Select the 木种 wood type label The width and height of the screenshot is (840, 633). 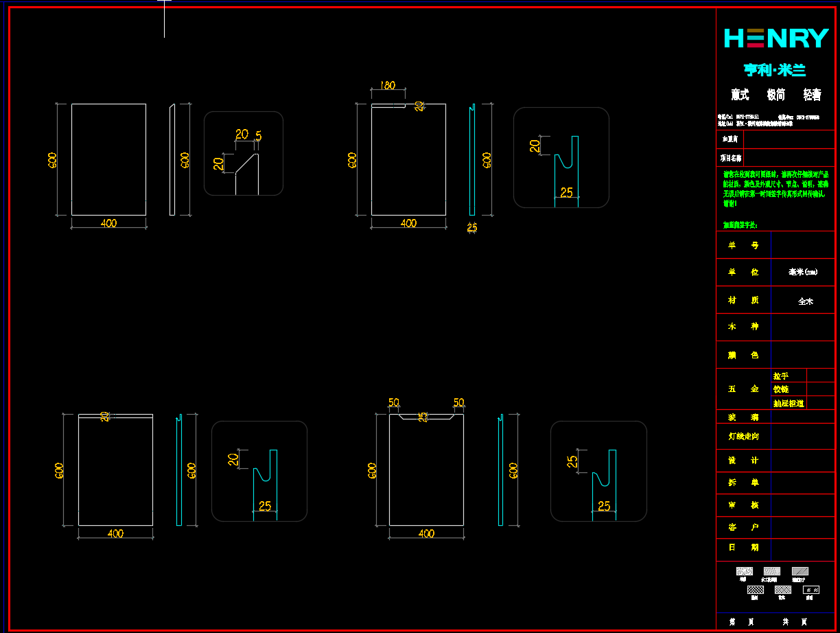pyautogui.click(x=743, y=327)
